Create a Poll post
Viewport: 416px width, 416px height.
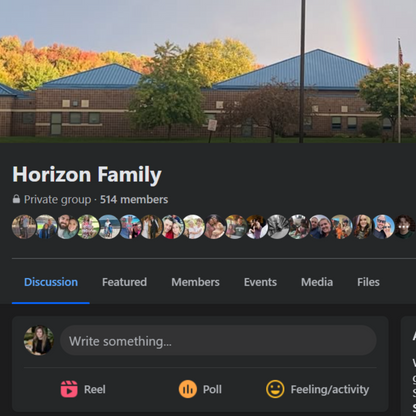point(200,389)
